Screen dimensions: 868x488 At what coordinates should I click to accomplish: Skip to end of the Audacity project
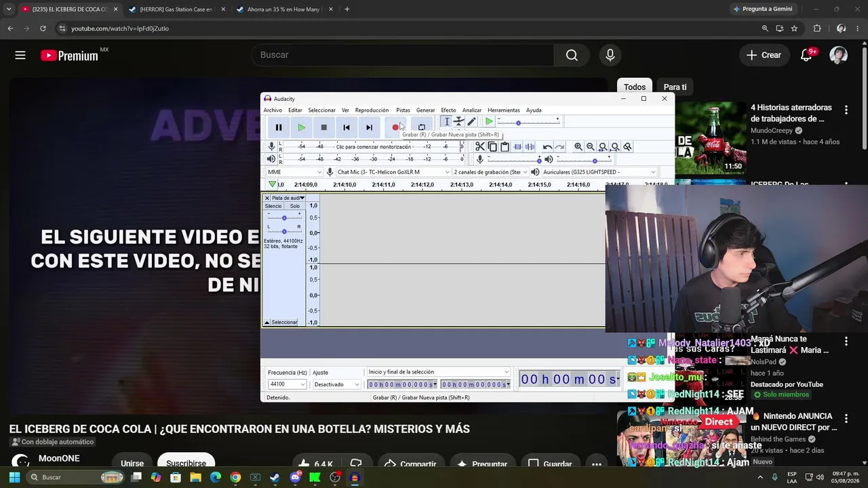coord(369,127)
